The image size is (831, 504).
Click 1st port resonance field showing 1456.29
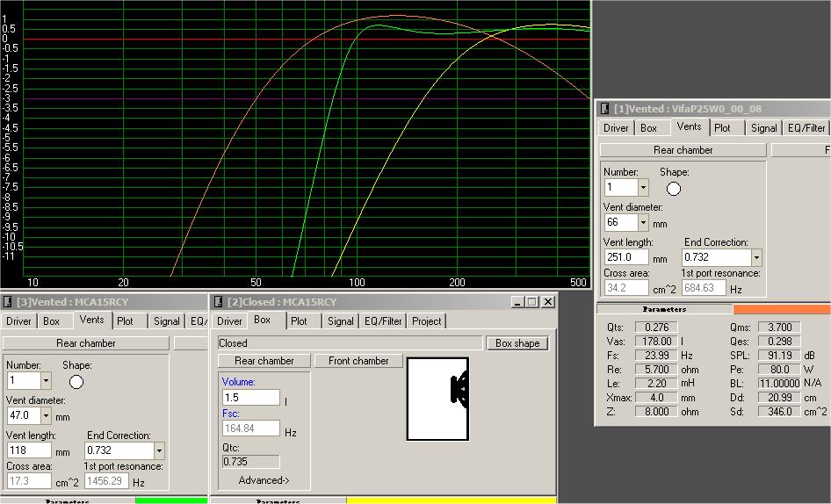pos(106,481)
